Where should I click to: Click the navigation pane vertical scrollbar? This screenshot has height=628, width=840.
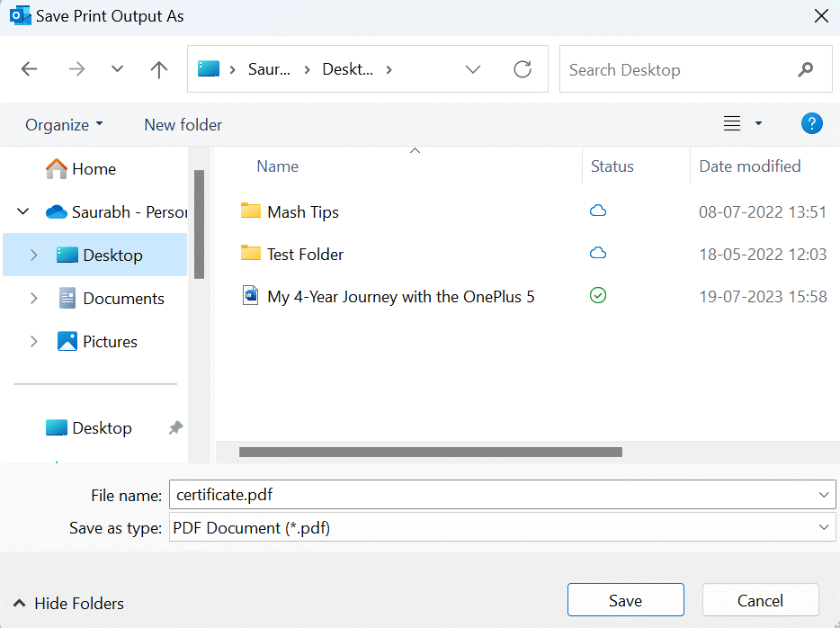[x=200, y=224]
